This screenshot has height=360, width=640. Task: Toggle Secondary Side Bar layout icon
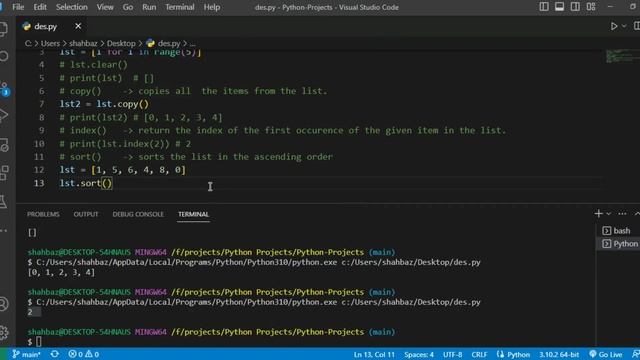point(575,7)
